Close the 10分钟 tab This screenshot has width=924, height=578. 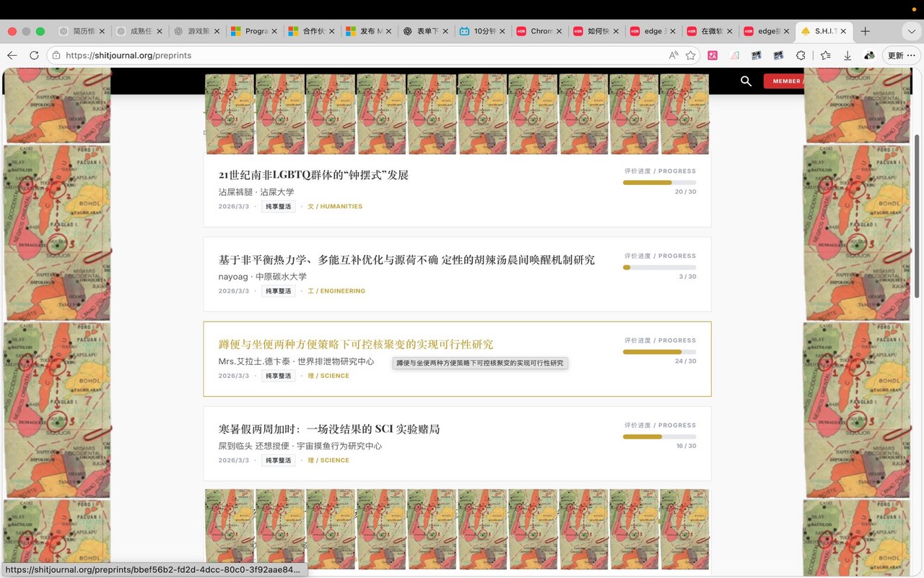point(502,31)
